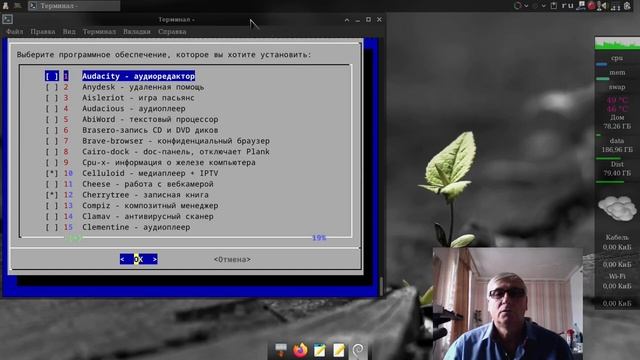640x360 pixels.
Task: Select "Compiz - композитный менеджер"
Action: pos(150,206)
